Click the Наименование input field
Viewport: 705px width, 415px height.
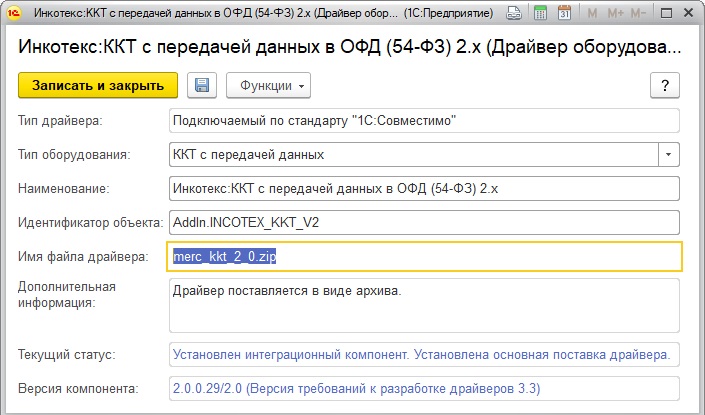pyautogui.click(x=424, y=188)
